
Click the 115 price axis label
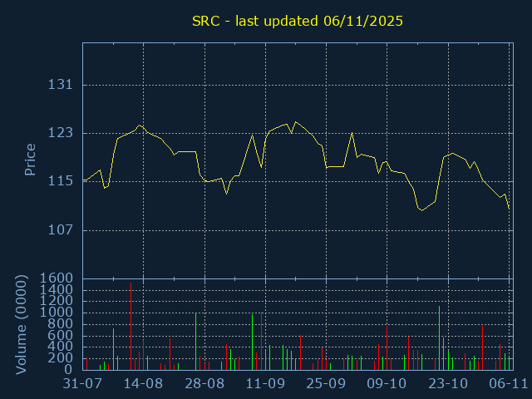pos(61,181)
